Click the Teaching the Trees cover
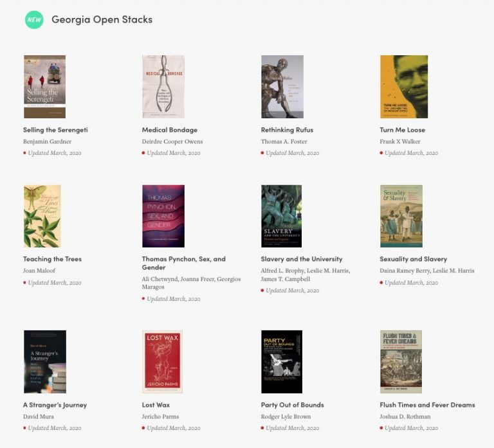The image size is (494, 448). click(42, 216)
